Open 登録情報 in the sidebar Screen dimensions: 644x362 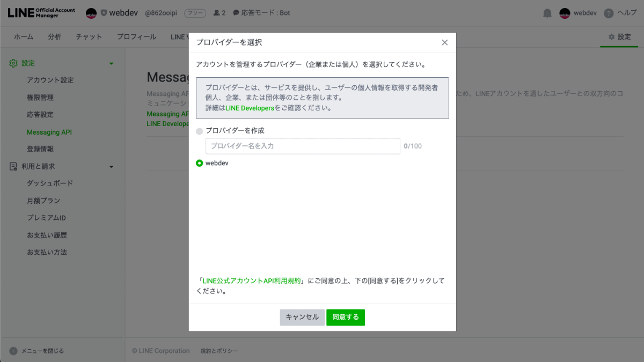tap(40, 149)
